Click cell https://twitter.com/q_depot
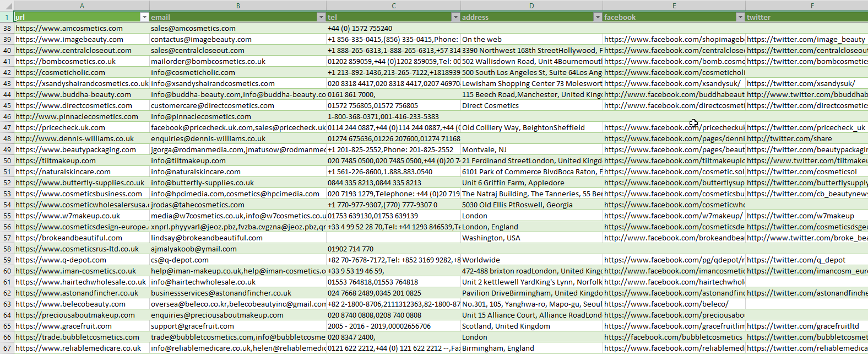 point(807,260)
